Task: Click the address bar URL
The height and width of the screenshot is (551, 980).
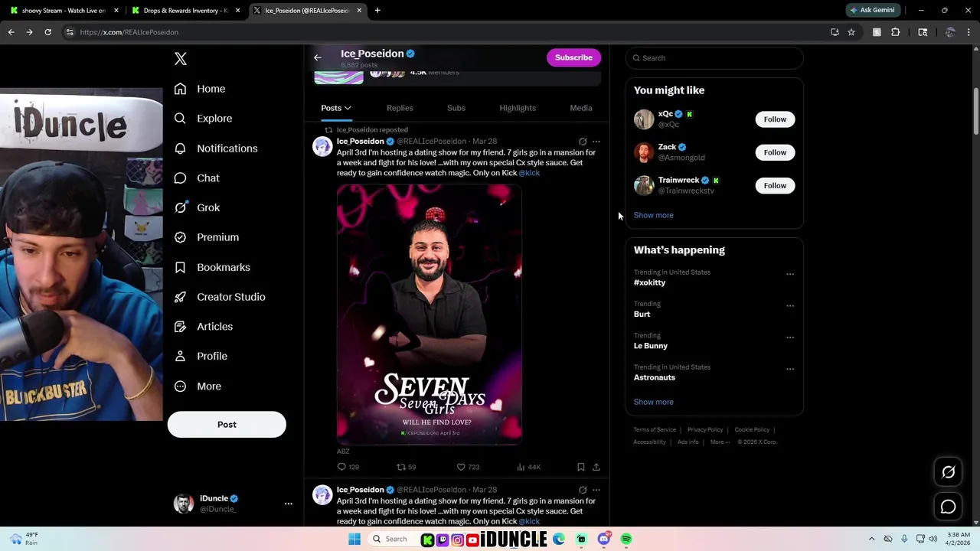Action: [x=129, y=32]
